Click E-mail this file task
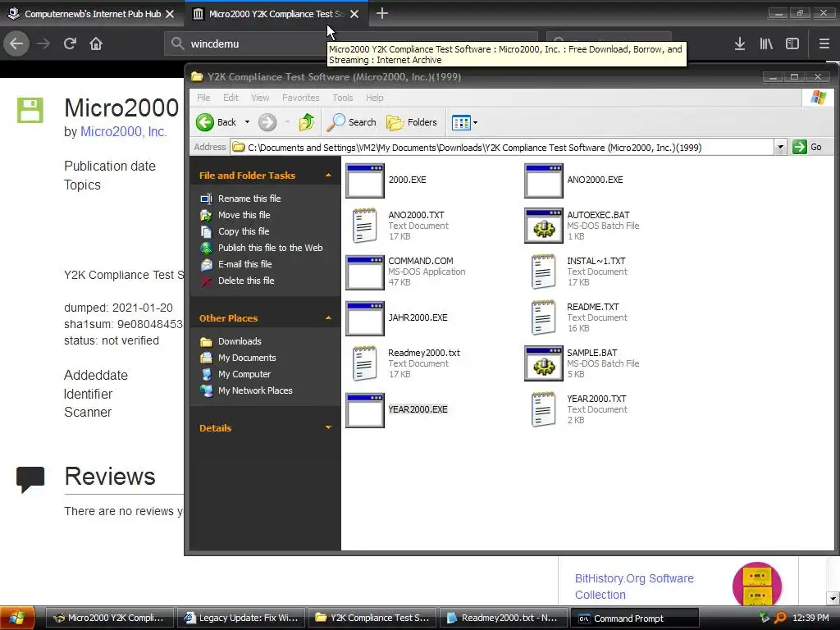 click(x=244, y=264)
